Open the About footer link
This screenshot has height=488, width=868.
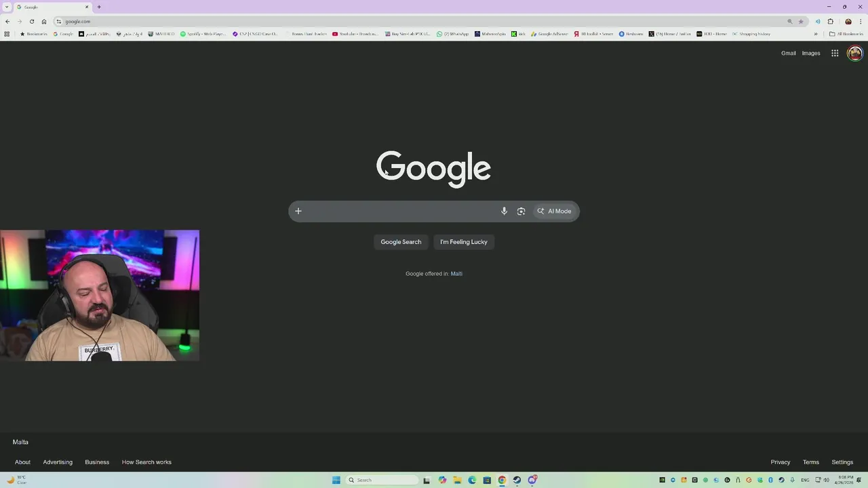coord(22,462)
